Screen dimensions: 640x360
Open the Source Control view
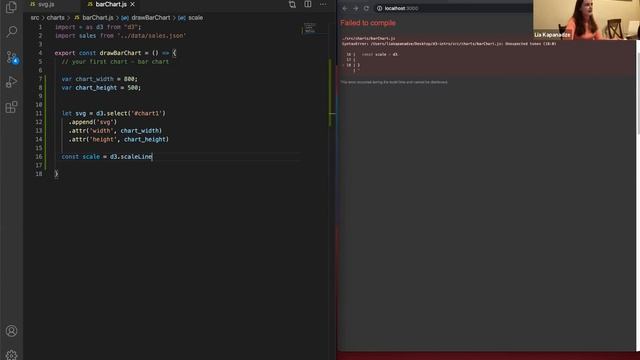[11, 57]
